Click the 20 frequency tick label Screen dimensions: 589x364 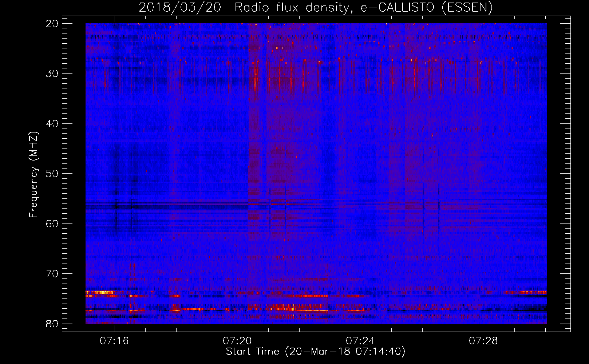click(52, 24)
